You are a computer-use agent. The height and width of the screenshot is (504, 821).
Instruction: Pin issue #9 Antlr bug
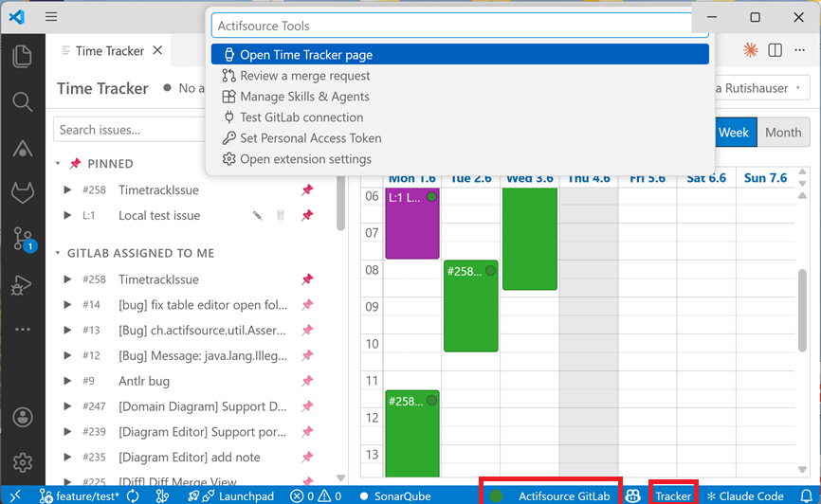(x=307, y=381)
